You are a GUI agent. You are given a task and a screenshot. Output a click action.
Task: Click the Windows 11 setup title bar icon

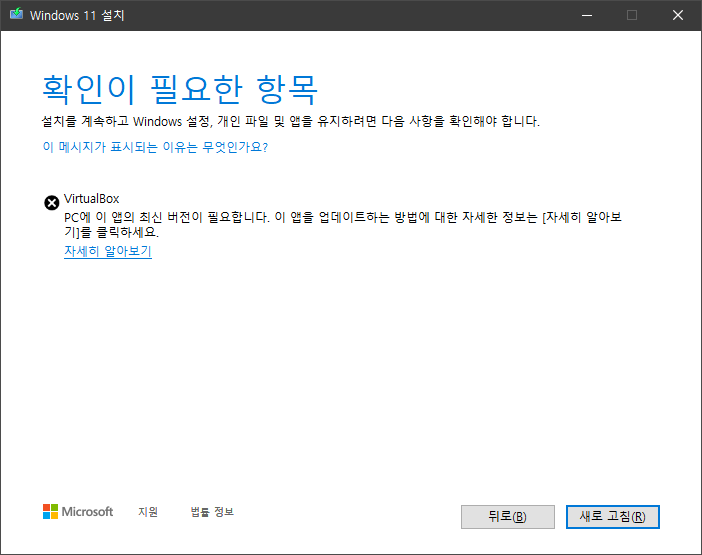(x=17, y=14)
